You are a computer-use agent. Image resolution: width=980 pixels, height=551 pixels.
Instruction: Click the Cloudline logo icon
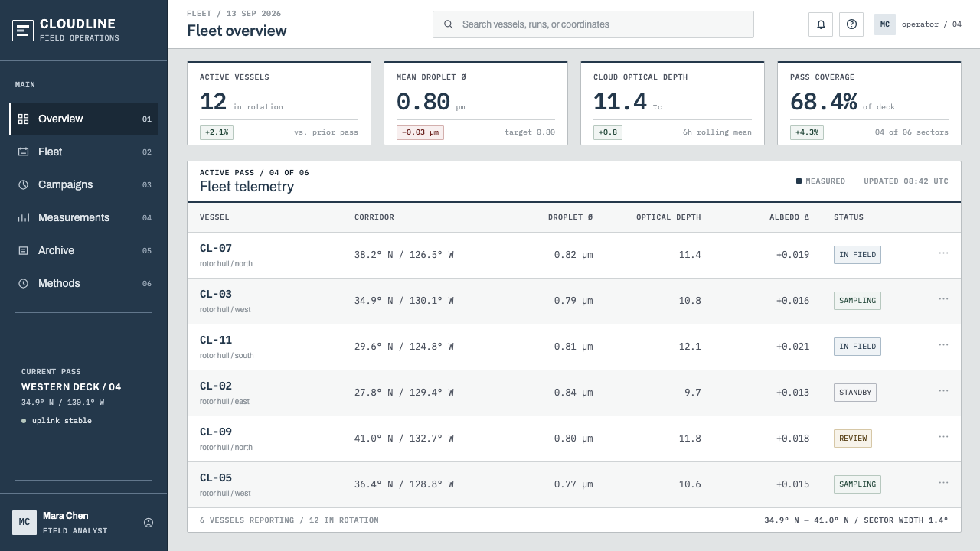[x=23, y=31]
